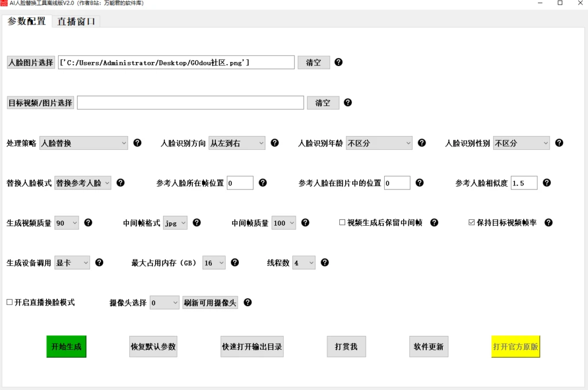View help for 中间帧格式 option
The image size is (588, 390).
tap(197, 222)
